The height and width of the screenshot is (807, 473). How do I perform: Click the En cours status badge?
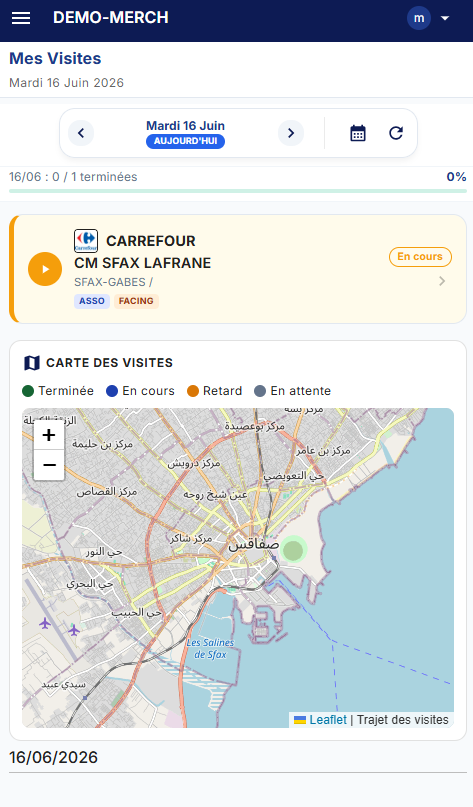pyautogui.click(x=420, y=257)
